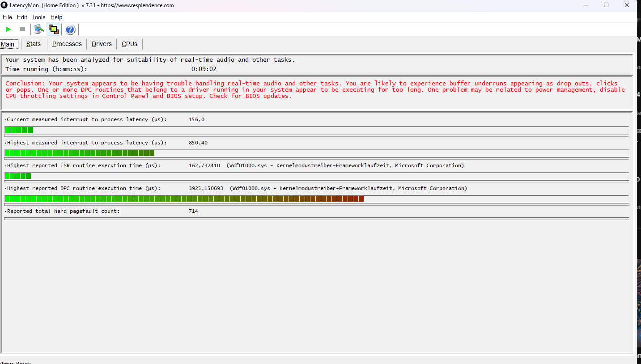
Task: Open the driver analysis magnifier toolbar icon
Action: 39,30
